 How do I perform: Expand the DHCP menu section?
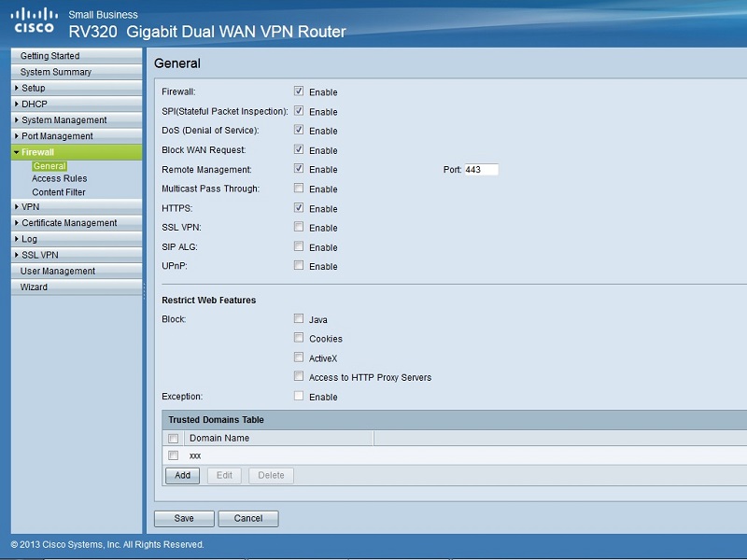[77, 104]
